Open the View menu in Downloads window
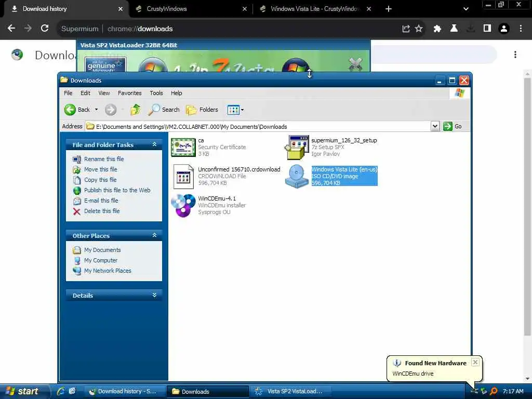Viewport: 532px width, 399px height. pyautogui.click(x=104, y=93)
